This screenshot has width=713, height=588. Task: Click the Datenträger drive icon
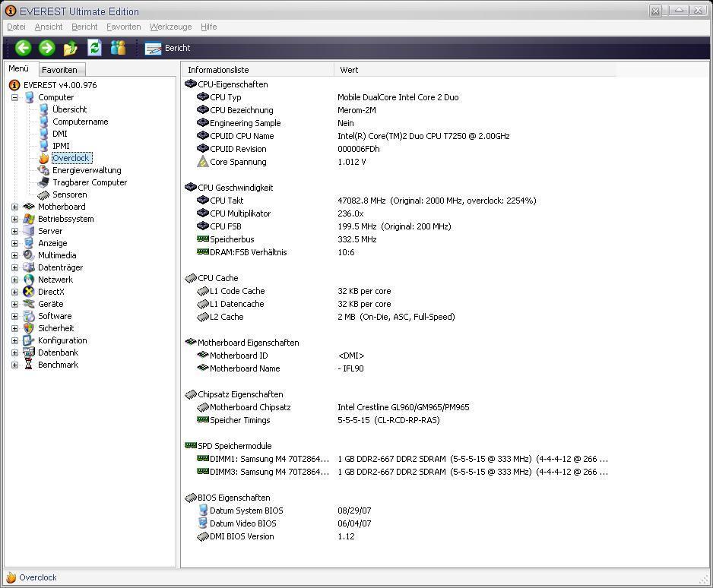click(x=29, y=267)
